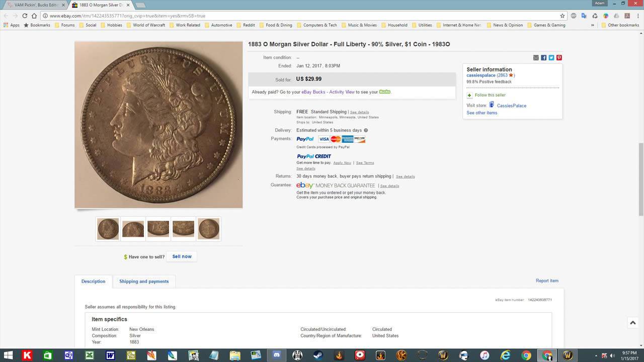
Task: Open the Games & Gaming bookmarks folder
Action: pos(546,25)
